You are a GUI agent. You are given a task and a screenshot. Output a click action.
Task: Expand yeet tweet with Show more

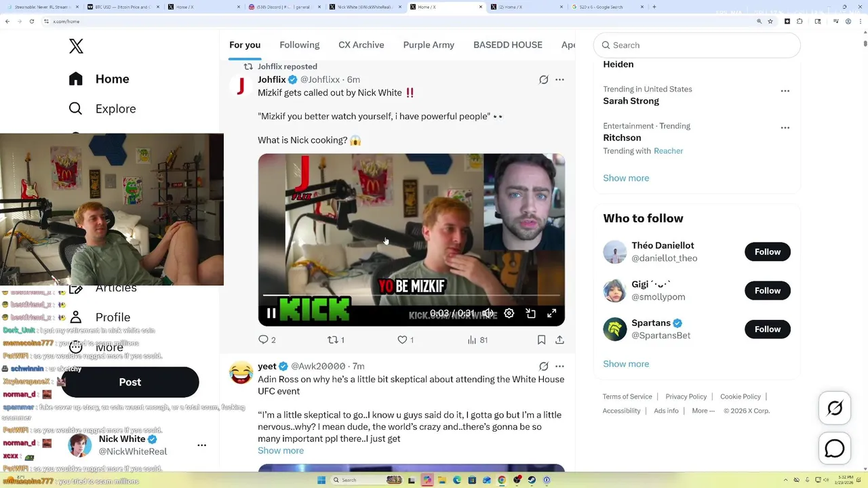281,451
